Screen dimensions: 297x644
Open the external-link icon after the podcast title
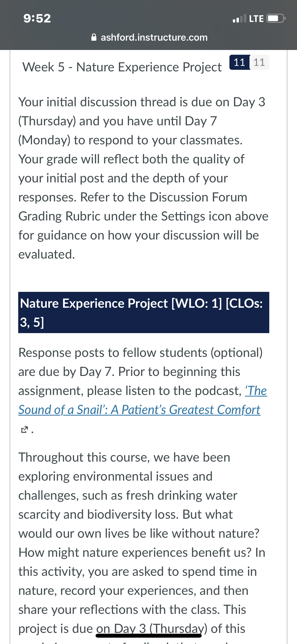click(24, 430)
